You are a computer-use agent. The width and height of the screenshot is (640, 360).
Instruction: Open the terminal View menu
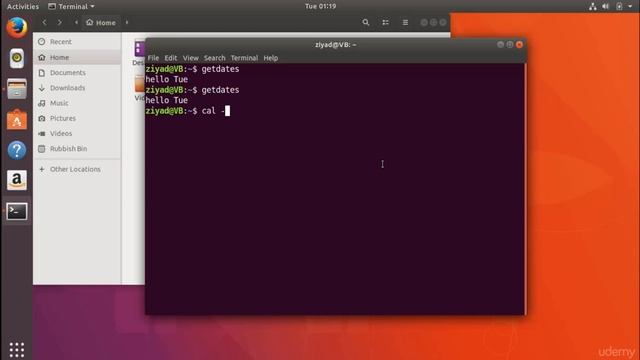190,58
